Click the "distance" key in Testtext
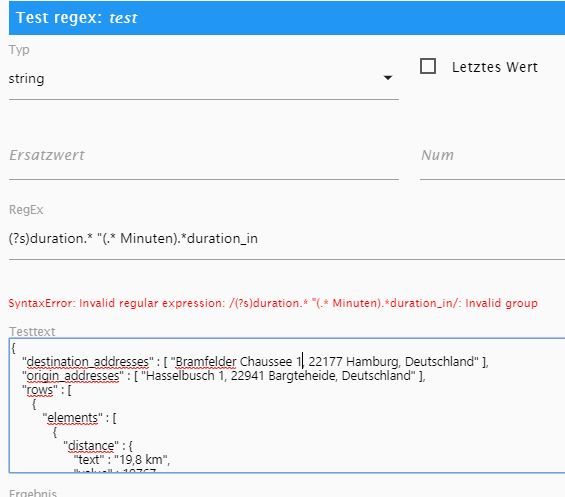The height and width of the screenshot is (497, 565). pyautogui.click(x=91, y=446)
